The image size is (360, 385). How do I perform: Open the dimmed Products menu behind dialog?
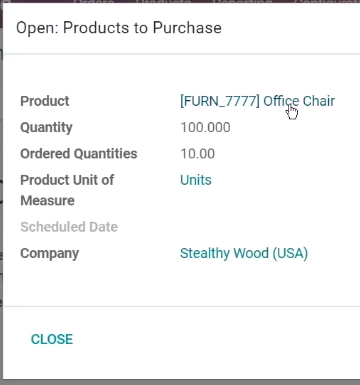(x=163, y=1)
